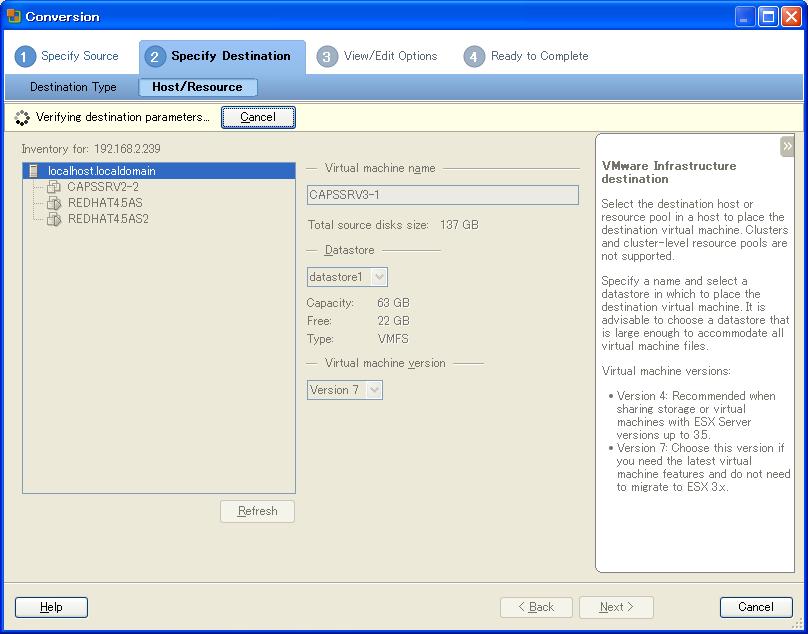The image size is (808, 634).
Task: Collapse the help panel with double-chevron icon
Action: [x=787, y=146]
